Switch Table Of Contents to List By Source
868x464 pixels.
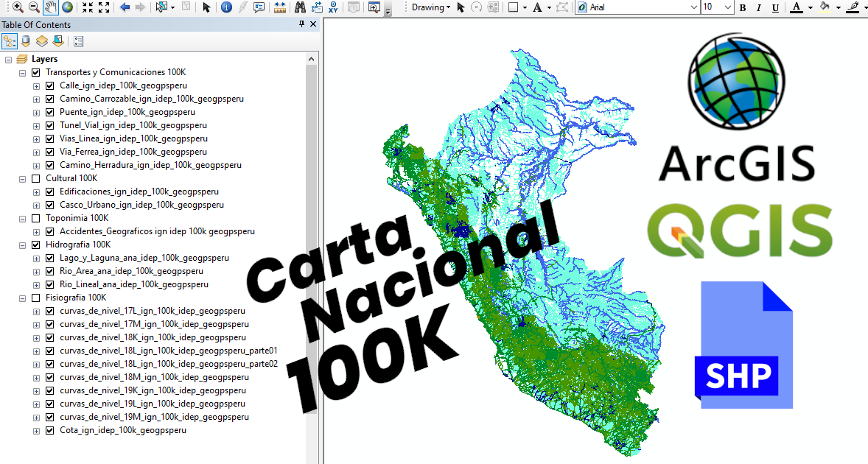pyautogui.click(x=25, y=41)
